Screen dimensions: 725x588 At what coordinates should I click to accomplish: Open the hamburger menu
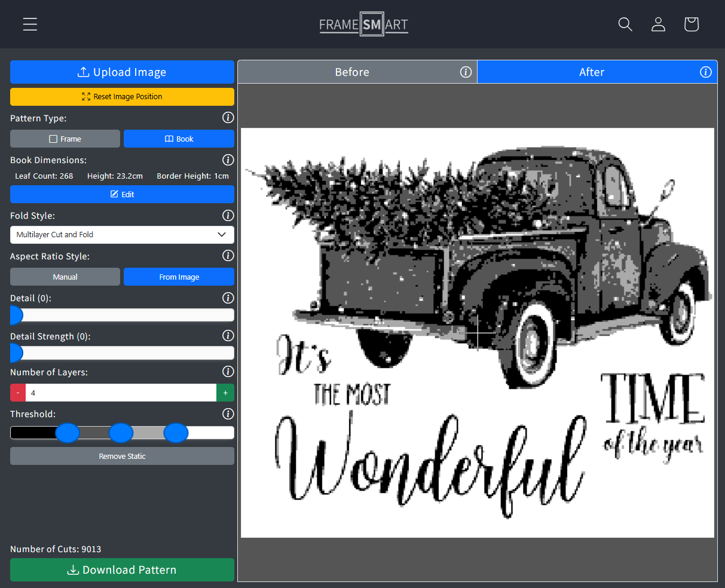click(x=30, y=24)
